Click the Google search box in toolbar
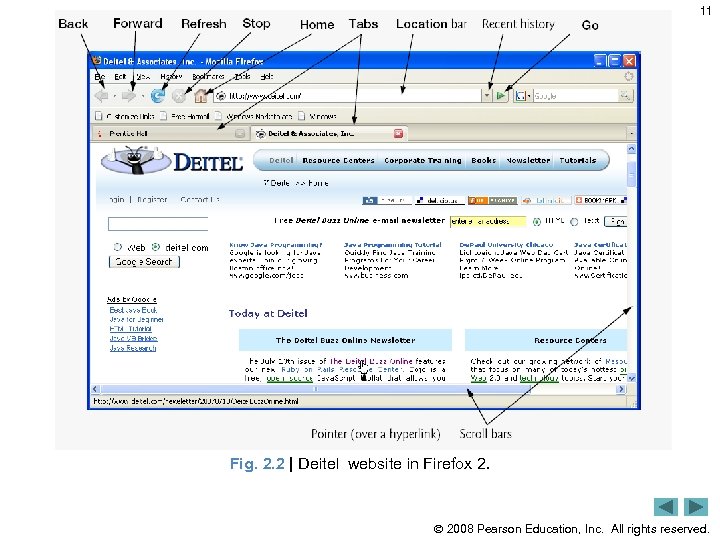 pos(576,96)
